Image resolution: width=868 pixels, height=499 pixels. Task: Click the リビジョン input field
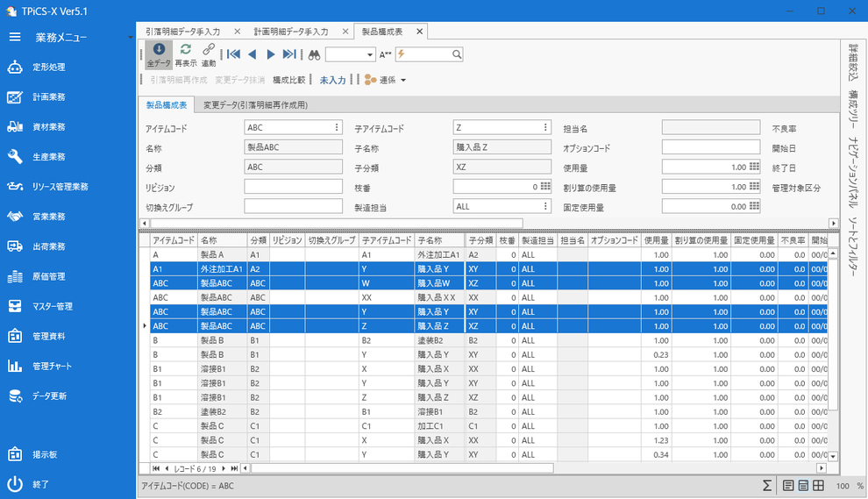click(x=293, y=187)
